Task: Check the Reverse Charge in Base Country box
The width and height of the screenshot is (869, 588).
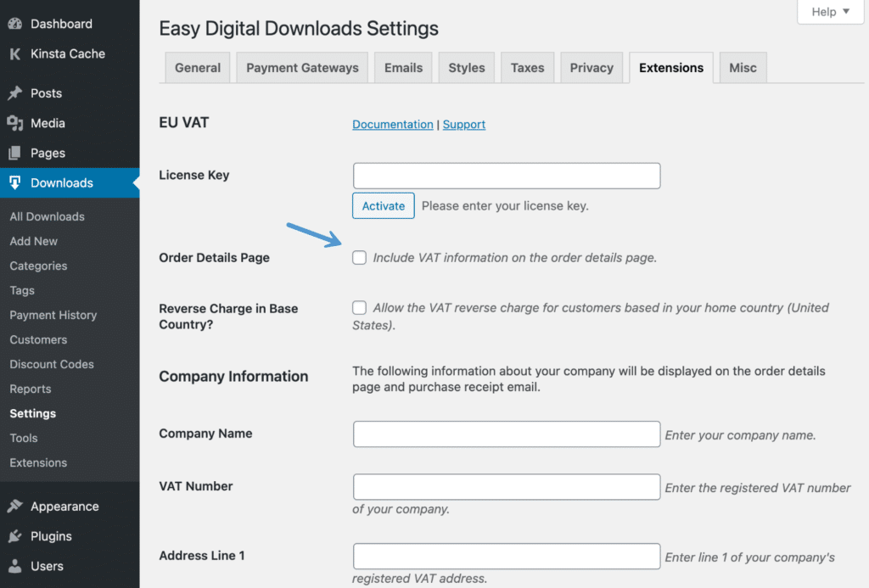Action: (360, 308)
